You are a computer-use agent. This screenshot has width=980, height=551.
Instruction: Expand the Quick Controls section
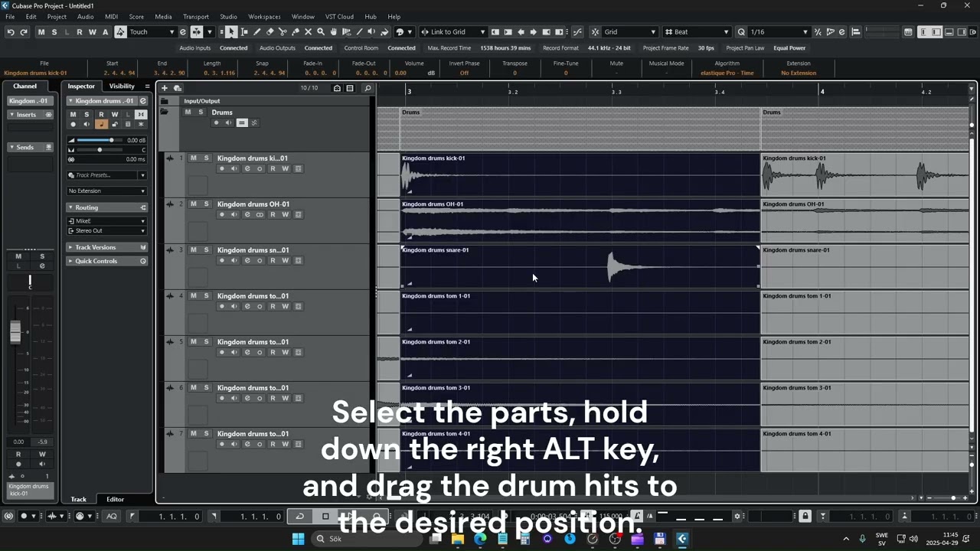(x=107, y=261)
